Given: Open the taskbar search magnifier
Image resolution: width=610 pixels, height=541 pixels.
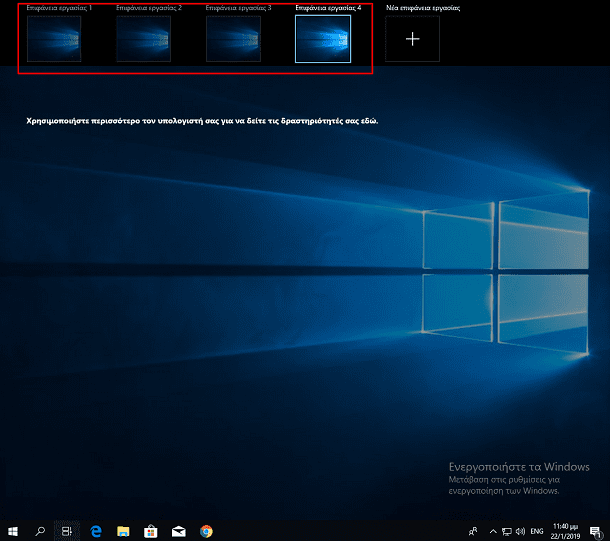Looking at the screenshot, I should point(40,531).
